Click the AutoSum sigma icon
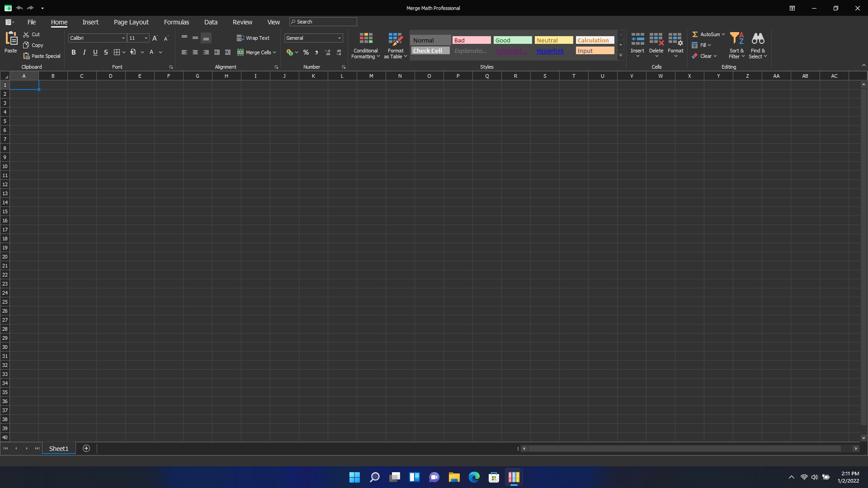The image size is (868, 488). pyautogui.click(x=695, y=34)
